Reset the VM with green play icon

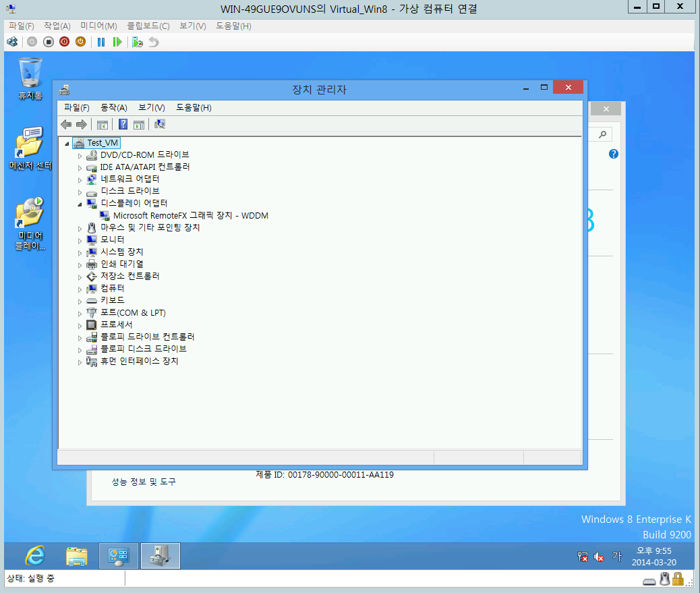tap(117, 42)
